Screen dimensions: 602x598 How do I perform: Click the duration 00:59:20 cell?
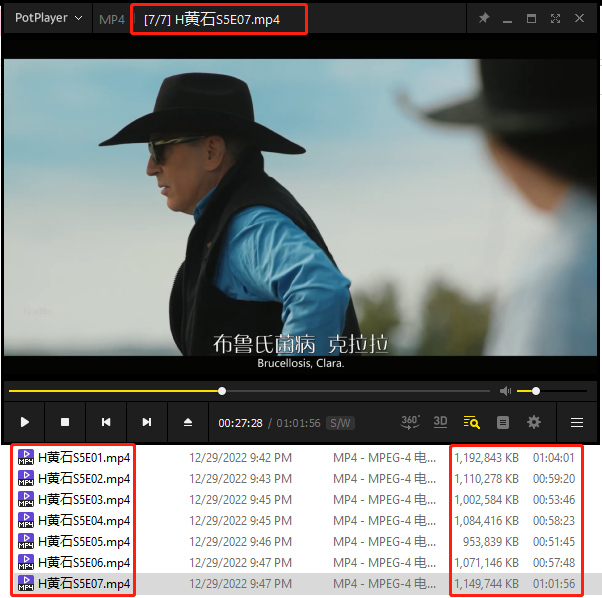click(x=554, y=479)
